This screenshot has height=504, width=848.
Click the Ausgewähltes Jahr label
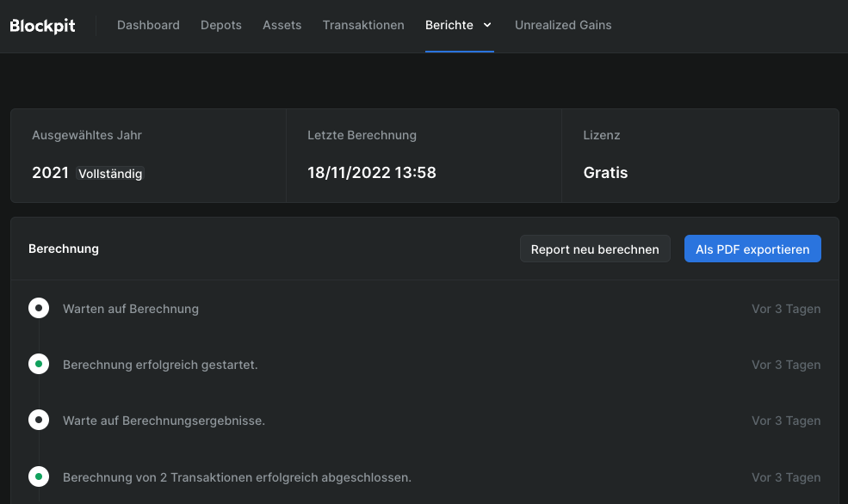click(x=87, y=135)
